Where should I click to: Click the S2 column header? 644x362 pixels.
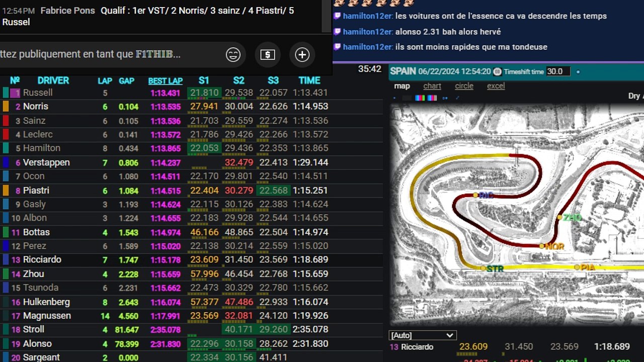point(238,80)
